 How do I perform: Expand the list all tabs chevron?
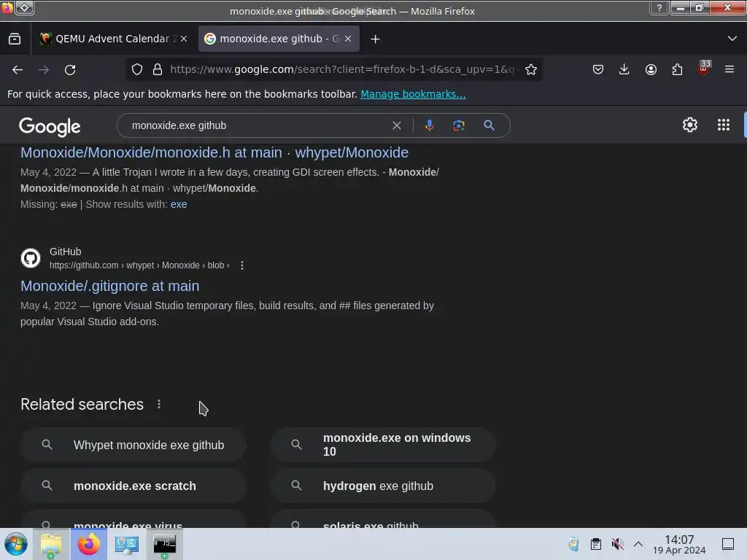732,39
